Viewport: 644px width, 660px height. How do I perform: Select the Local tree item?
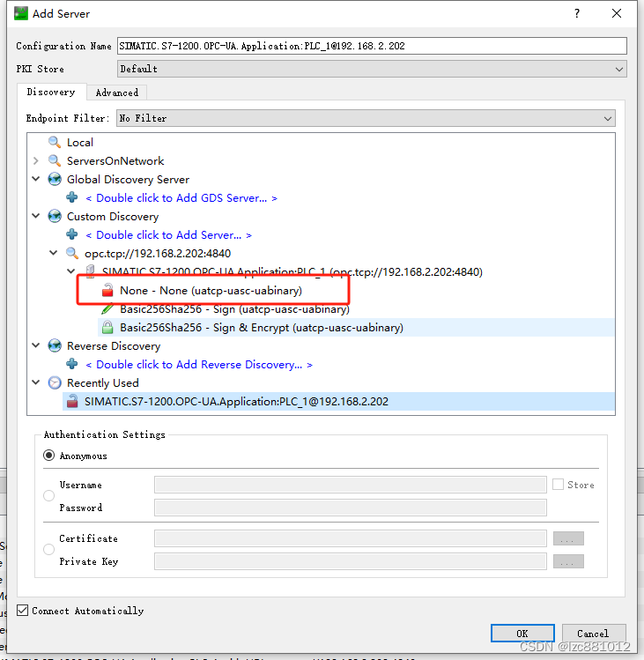click(80, 142)
